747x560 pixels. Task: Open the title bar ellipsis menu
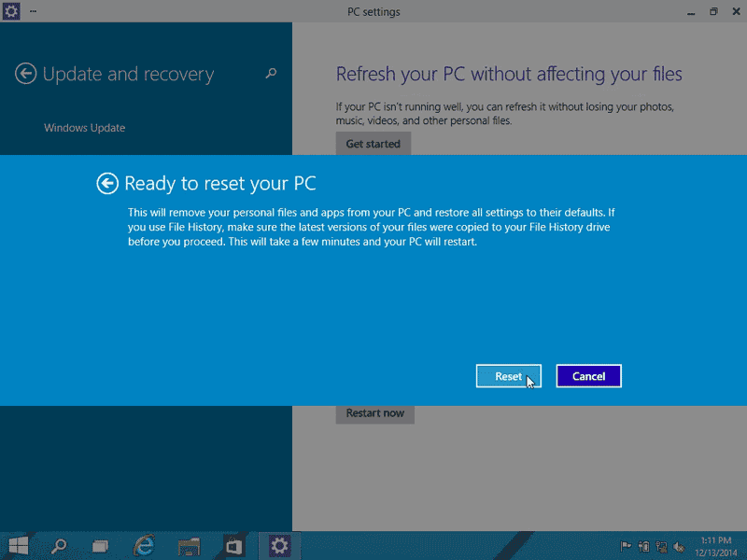click(31, 11)
